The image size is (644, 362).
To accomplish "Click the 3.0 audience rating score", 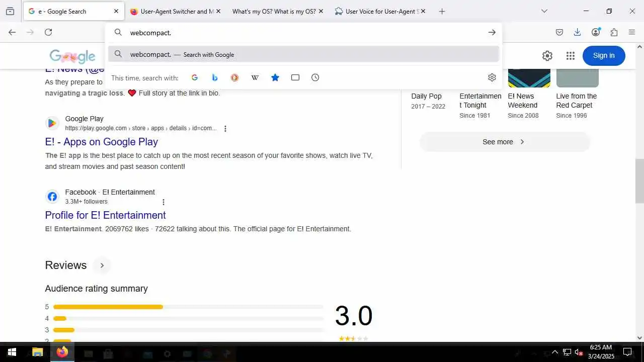I will pos(354,316).
